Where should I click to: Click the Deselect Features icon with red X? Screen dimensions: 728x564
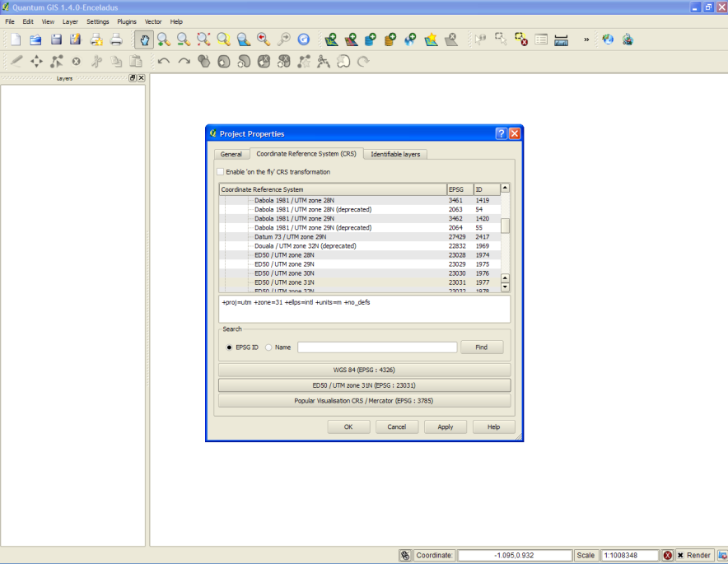click(x=521, y=40)
